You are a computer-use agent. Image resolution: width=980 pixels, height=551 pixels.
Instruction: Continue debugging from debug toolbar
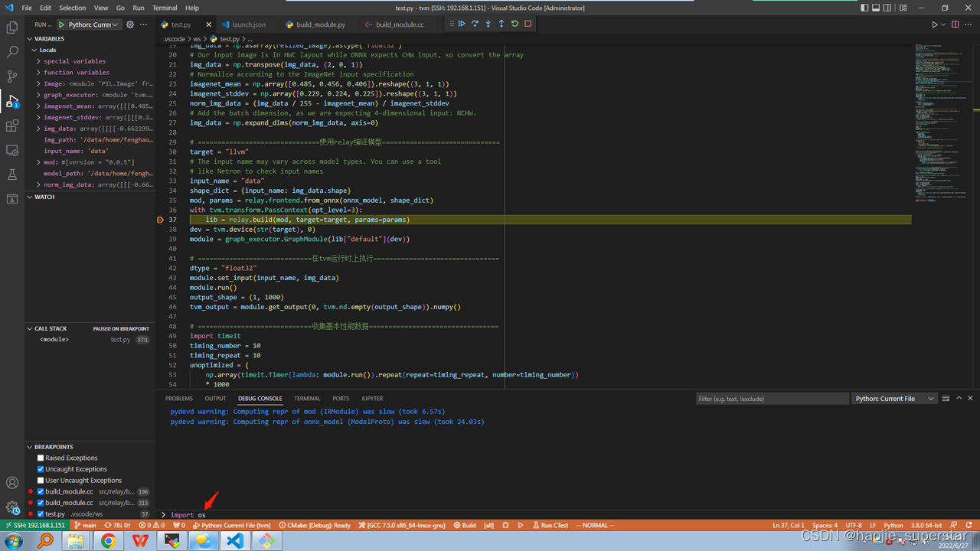pyautogui.click(x=462, y=24)
